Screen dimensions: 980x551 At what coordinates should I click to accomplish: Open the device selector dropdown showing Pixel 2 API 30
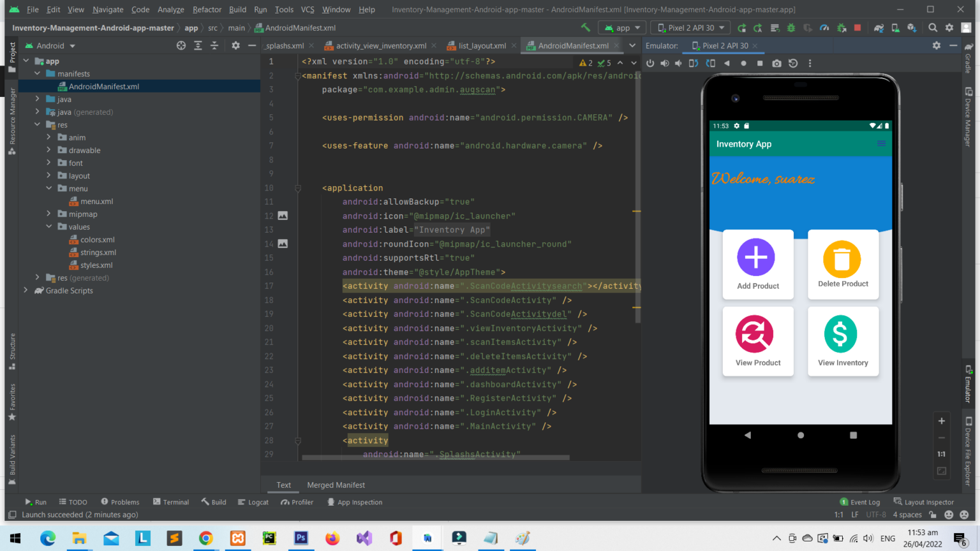pyautogui.click(x=690, y=27)
